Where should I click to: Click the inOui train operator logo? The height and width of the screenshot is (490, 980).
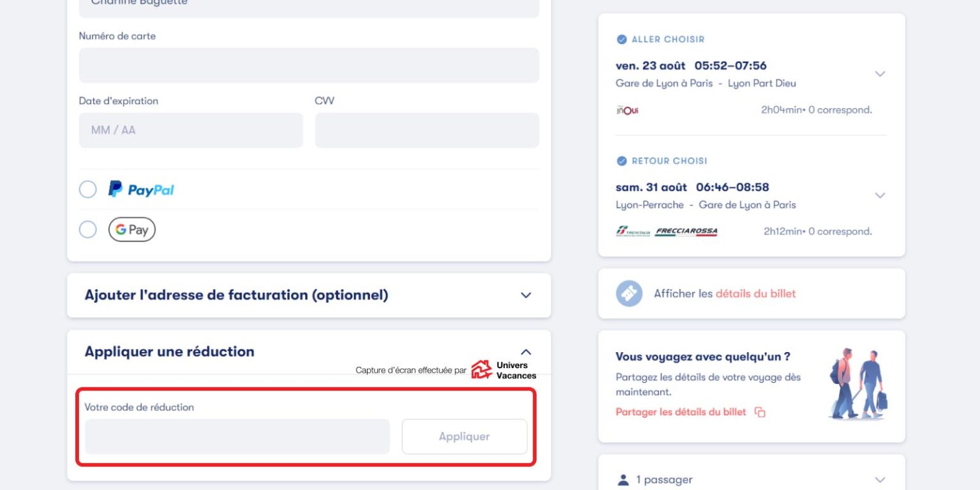tap(627, 110)
